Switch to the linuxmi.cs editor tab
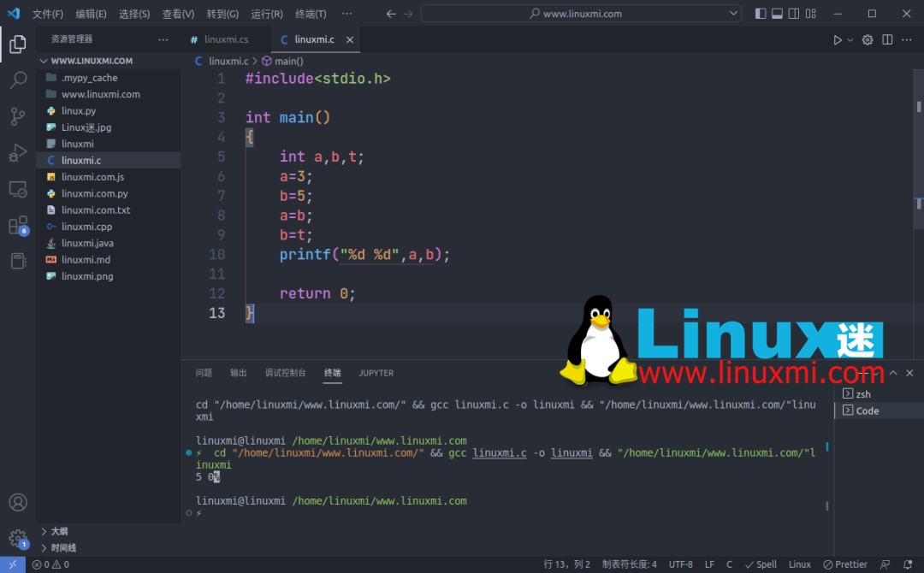The width and height of the screenshot is (924, 573). click(x=226, y=39)
